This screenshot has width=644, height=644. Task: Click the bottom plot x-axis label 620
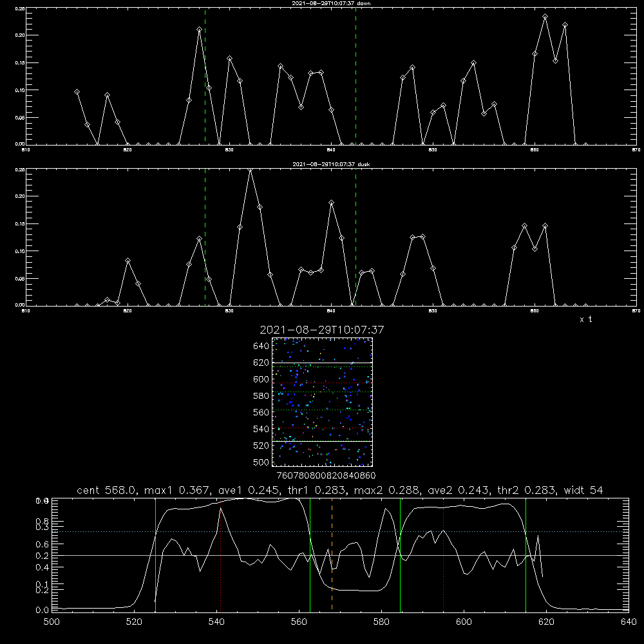click(546, 622)
